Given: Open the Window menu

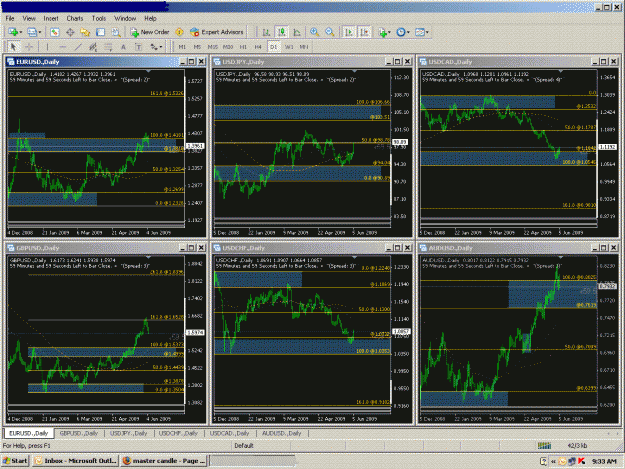Looking at the screenshot, I should [x=125, y=18].
